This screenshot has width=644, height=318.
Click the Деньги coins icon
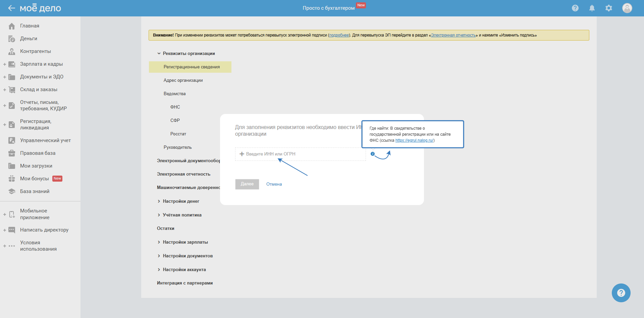12,39
